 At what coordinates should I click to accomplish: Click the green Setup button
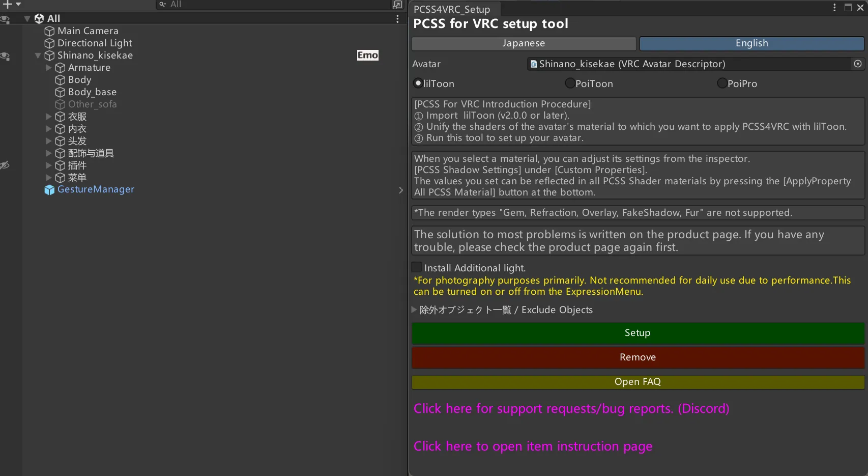[638, 333]
